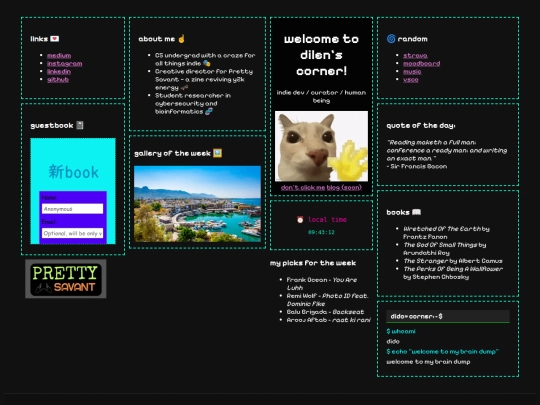Go to the github link

coord(58,80)
